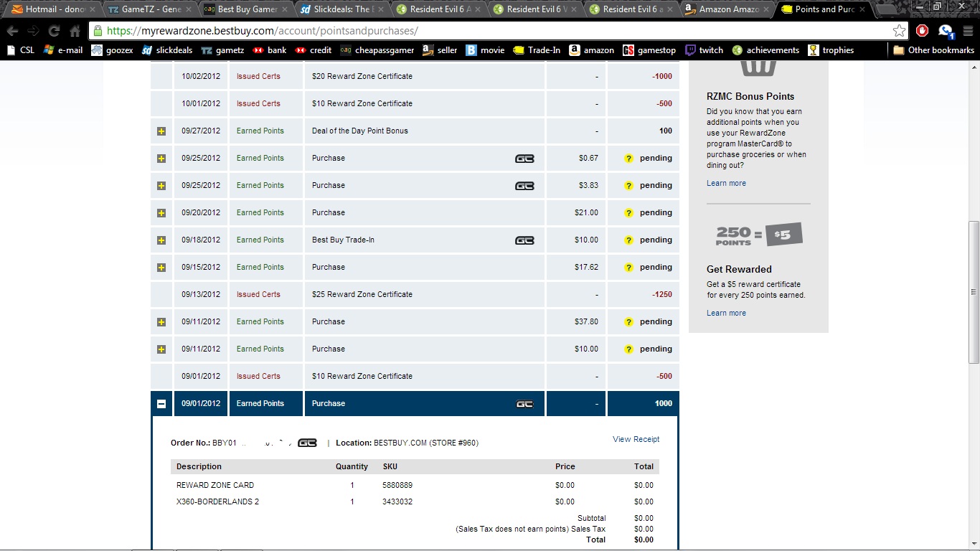980x551 pixels.
Task: Open the bank bookmark
Action: tap(270, 50)
